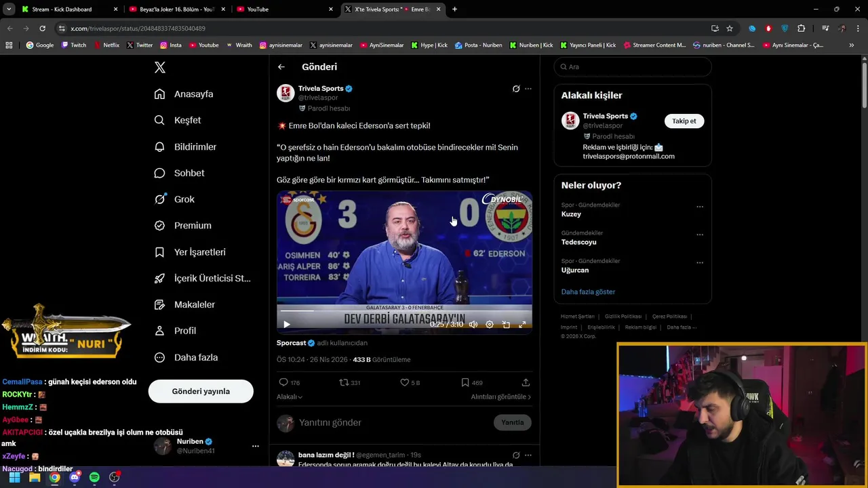The image size is (868, 488).
Task: Switch to the YouTube tab
Action: [x=285, y=9]
